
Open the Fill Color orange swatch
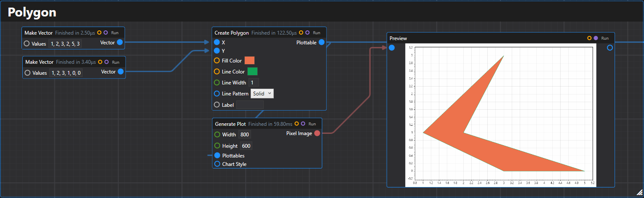(249, 60)
